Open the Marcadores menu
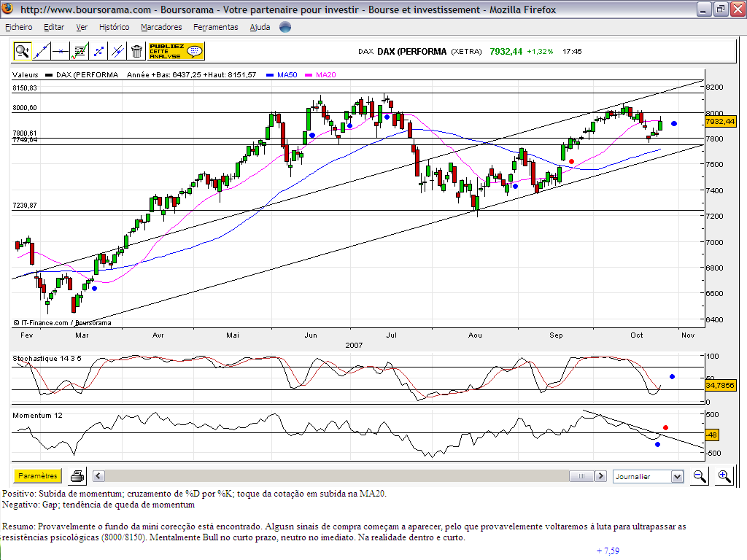Viewport: 747px width, 560px height. tap(161, 27)
